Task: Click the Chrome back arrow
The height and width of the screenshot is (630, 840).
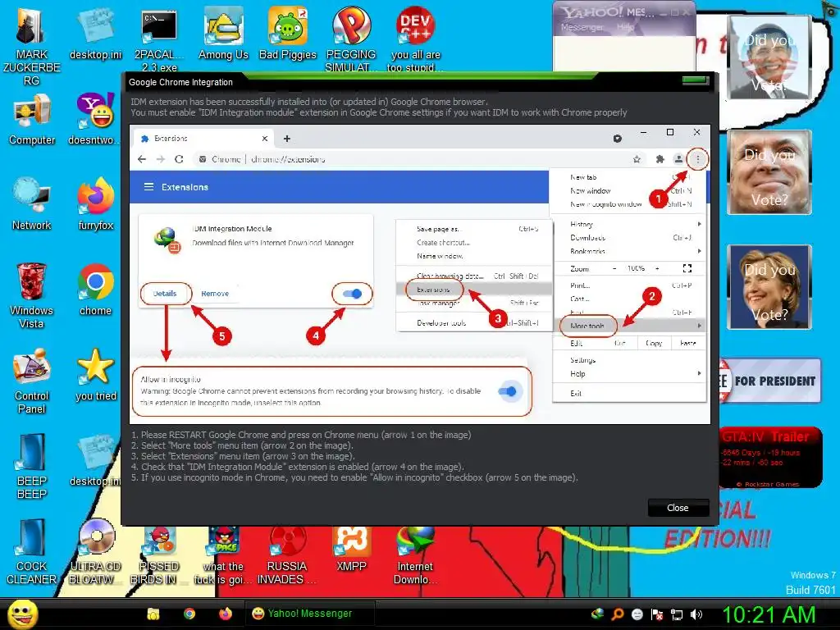Action: coord(142,159)
